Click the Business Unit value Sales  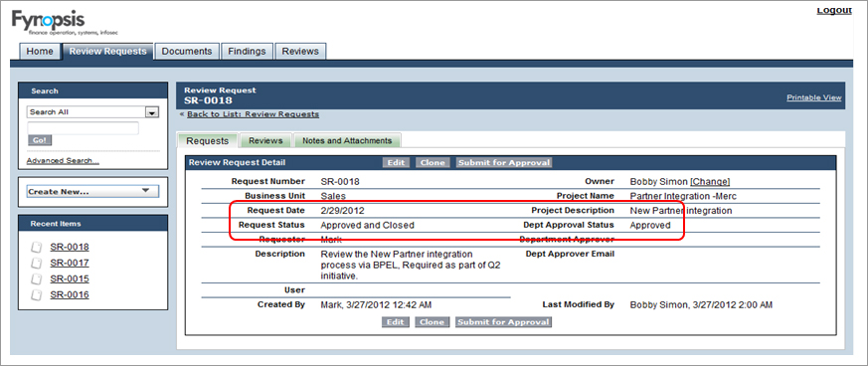point(333,196)
